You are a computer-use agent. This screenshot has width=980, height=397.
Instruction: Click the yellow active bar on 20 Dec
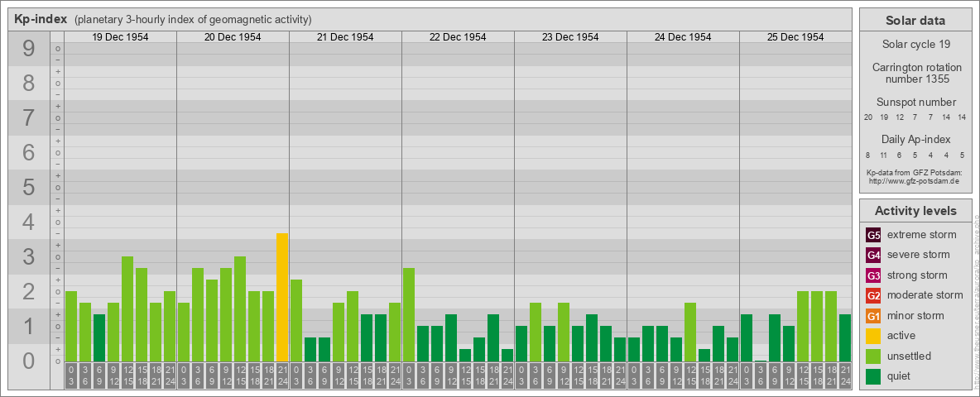pyautogui.click(x=282, y=297)
